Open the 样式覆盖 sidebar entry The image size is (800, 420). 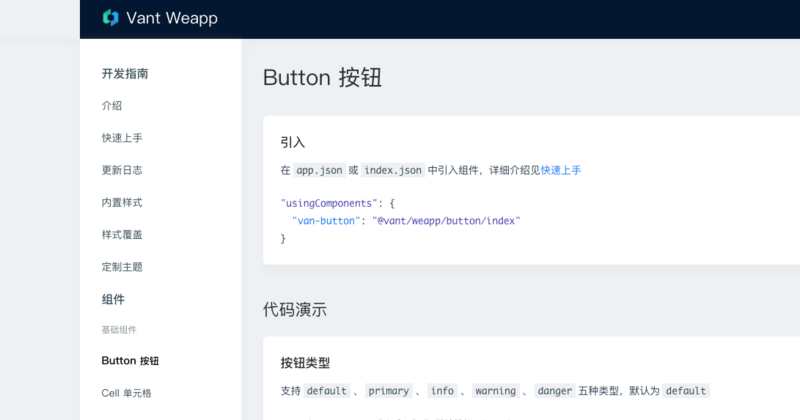122,235
